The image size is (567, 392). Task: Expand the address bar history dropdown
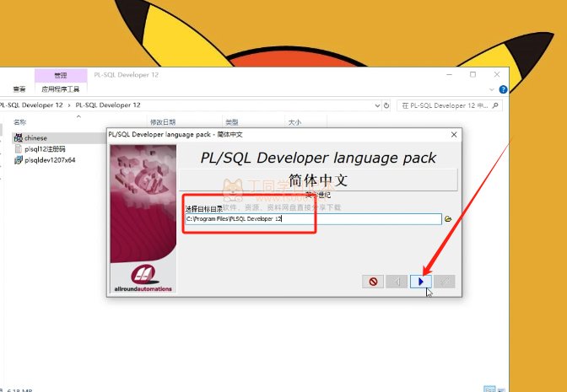coord(377,105)
